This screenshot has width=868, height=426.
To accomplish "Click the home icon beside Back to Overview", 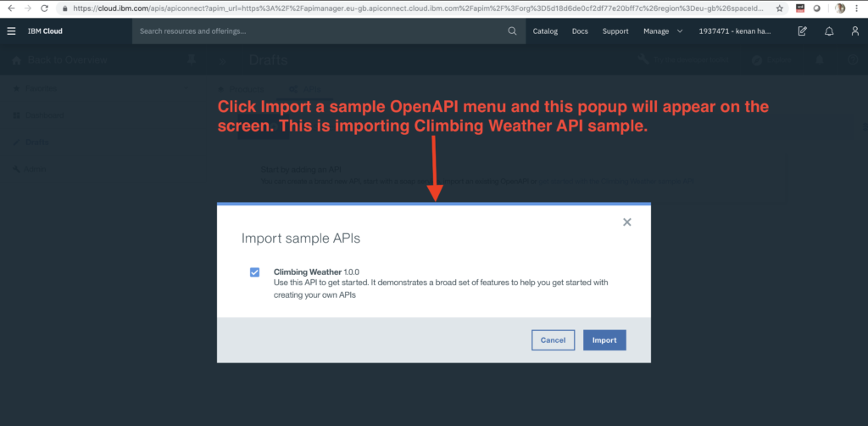I will [x=17, y=60].
